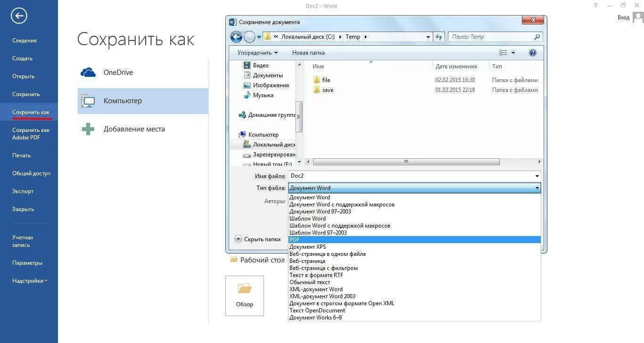
Task: Click the refresh icon next to address bar
Action: (x=439, y=37)
